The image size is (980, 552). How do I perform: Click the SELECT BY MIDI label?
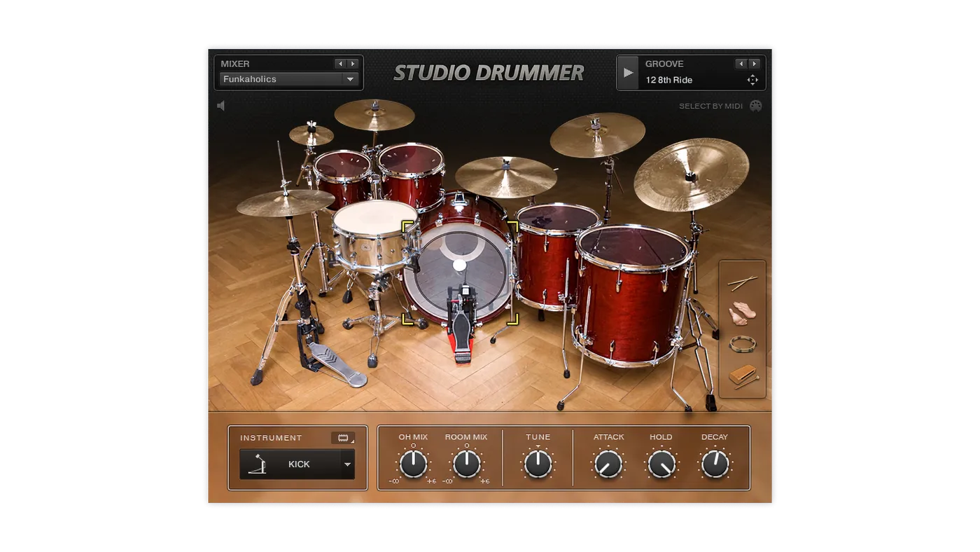coord(710,106)
